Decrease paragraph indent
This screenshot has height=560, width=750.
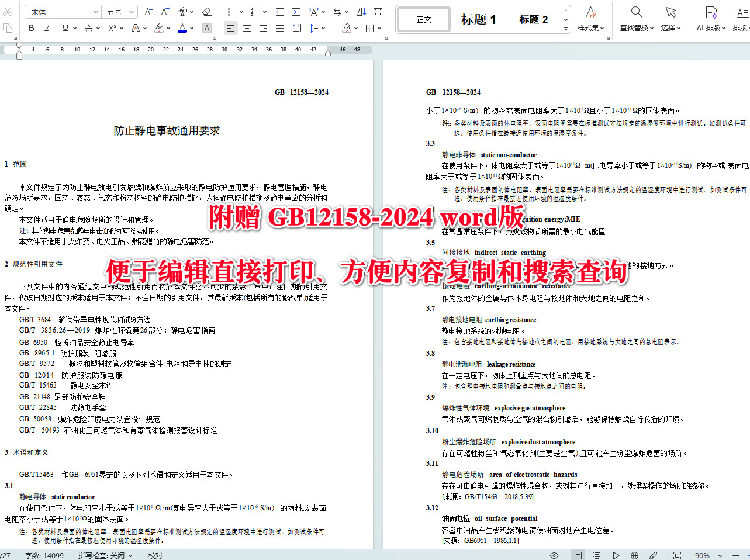279,12
